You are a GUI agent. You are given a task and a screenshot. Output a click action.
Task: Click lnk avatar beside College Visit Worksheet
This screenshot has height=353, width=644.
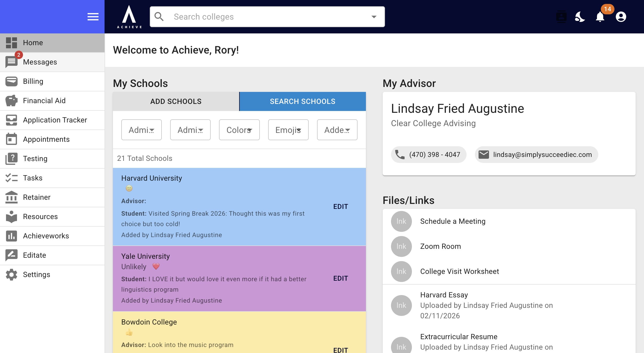pyautogui.click(x=401, y=272)
